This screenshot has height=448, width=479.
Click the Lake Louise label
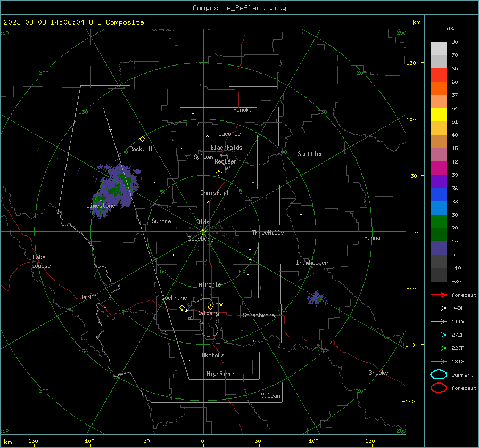[x=41, y=262]
